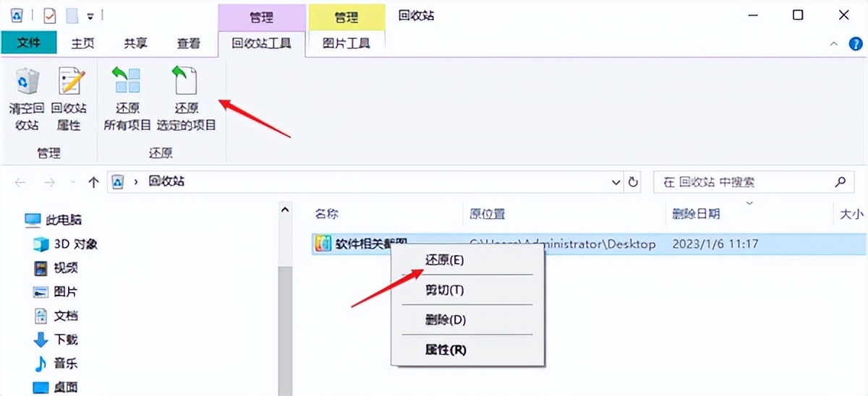
Task: Open the quick access toolbar customize arrow
Action: tap(90, 15)
